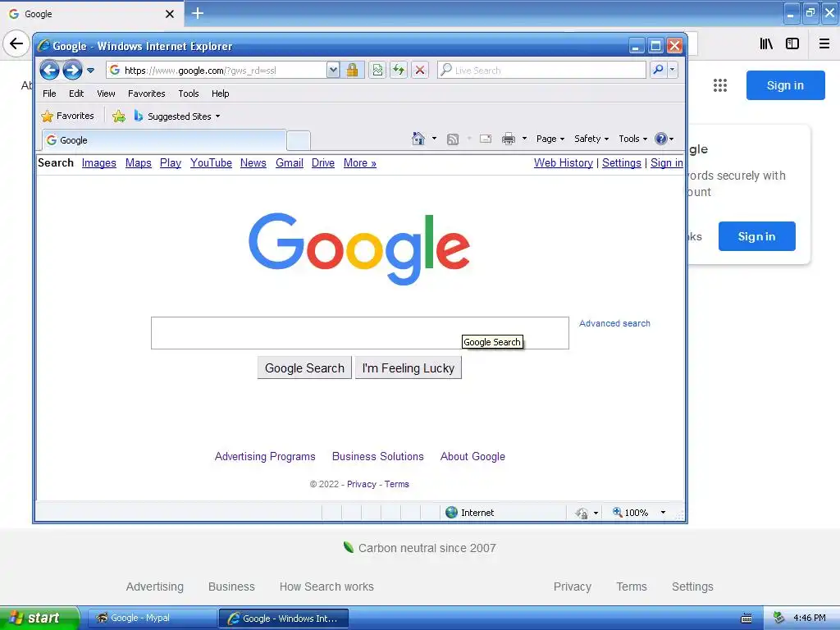
Task: Open the About Google link
Action: [x=472, y=456]
